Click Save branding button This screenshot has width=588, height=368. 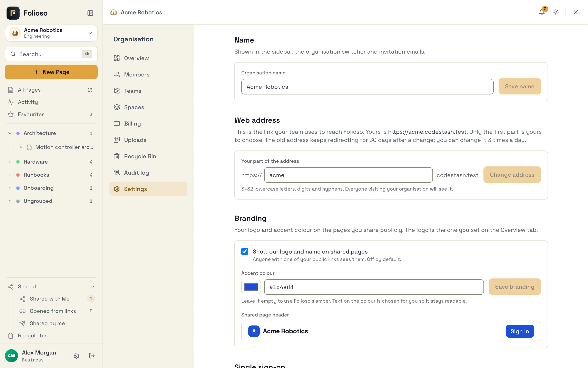point(515,287)
